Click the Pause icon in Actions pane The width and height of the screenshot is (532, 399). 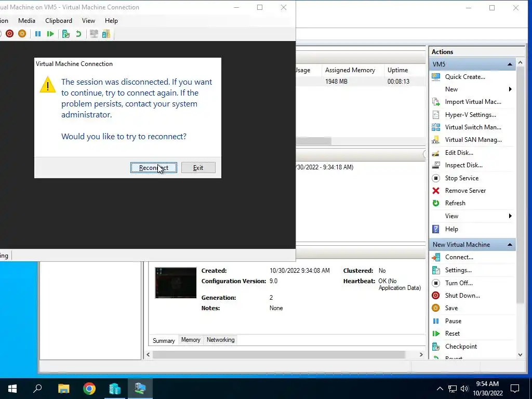[436, 321]
